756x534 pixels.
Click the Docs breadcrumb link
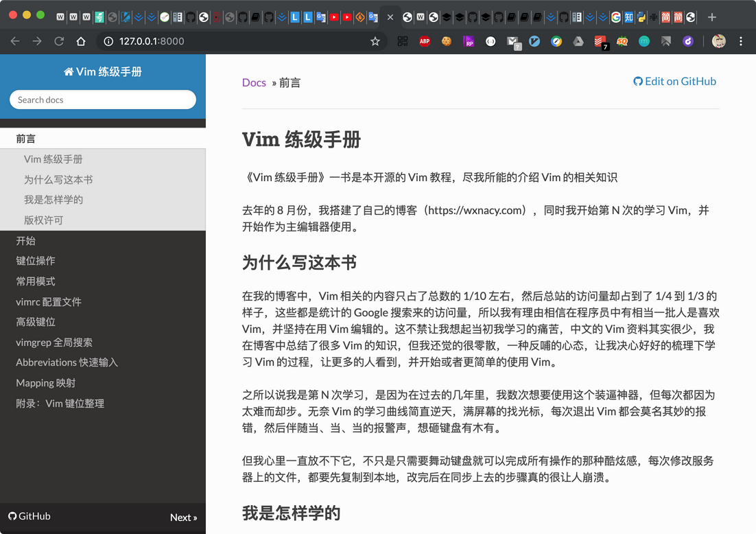(254, 82)
